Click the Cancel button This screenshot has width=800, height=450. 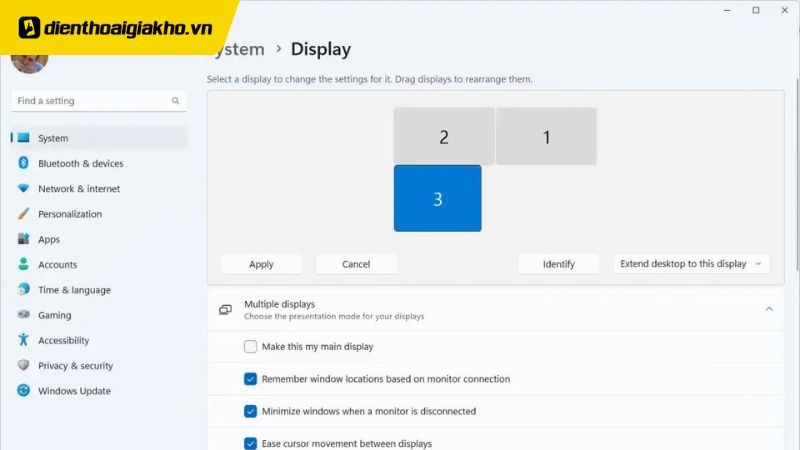click(356, 264)
